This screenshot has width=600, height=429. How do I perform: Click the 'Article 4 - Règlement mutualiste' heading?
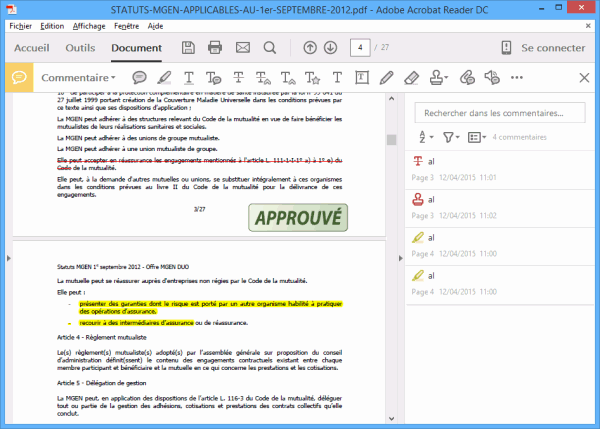(102, 338)
